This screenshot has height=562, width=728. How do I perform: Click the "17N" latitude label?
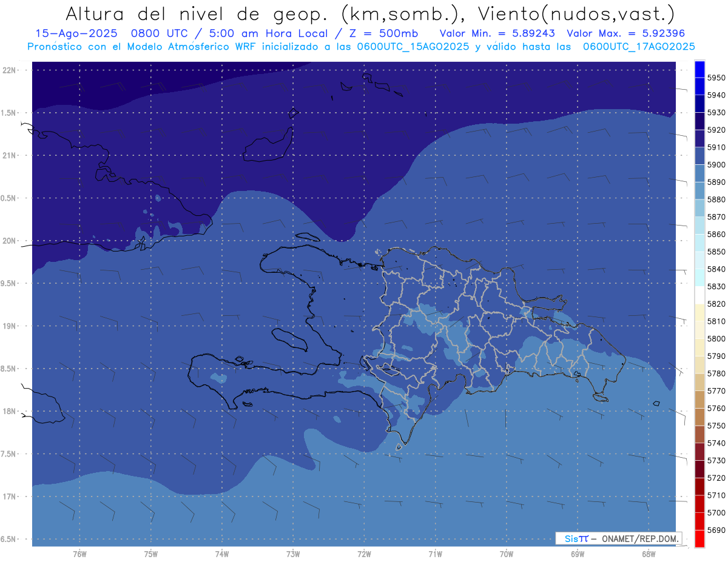coord(8,497)
